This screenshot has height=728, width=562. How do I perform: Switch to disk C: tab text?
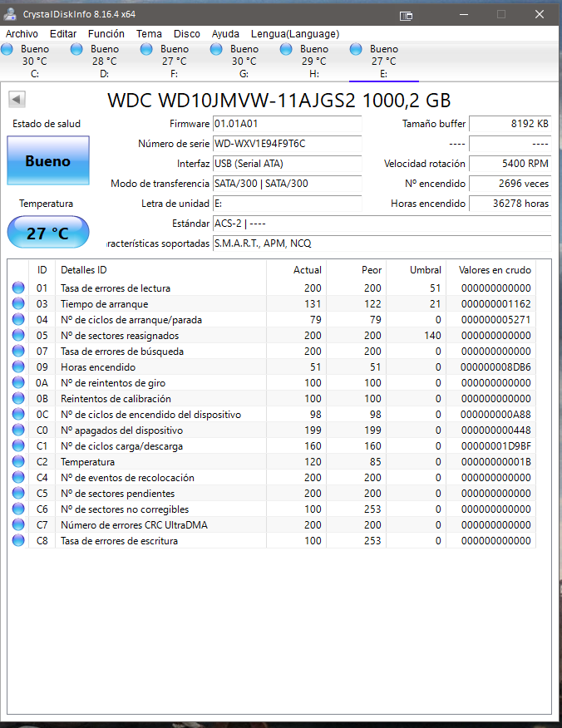point(35,74)
